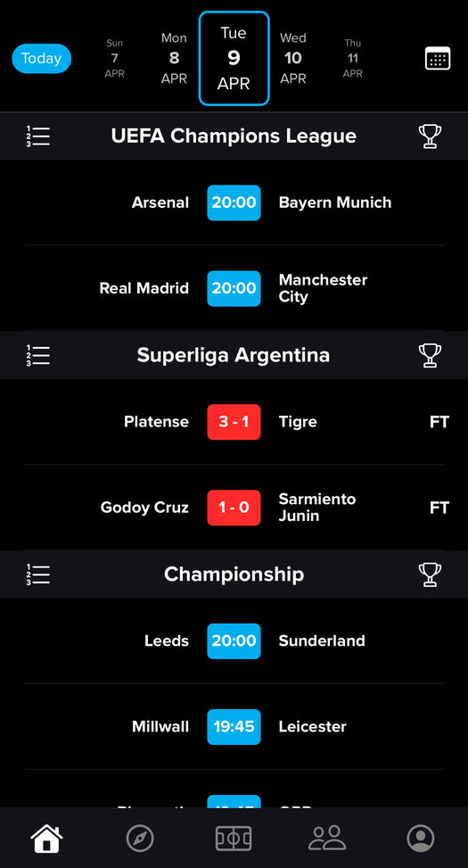Open the profile account tab
The width and height of the screenshot is (468, 868).
(x=421, y=839)
